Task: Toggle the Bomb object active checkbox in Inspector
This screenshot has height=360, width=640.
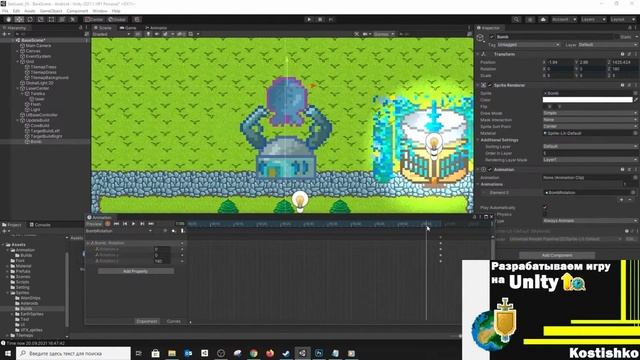Action: tap(492, 37)
